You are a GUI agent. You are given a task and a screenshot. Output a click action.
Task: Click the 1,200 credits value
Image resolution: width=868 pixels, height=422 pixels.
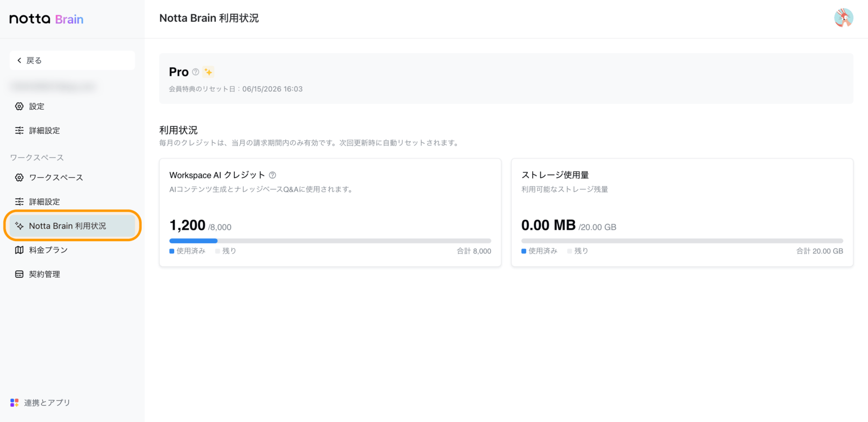coord(187,225)
